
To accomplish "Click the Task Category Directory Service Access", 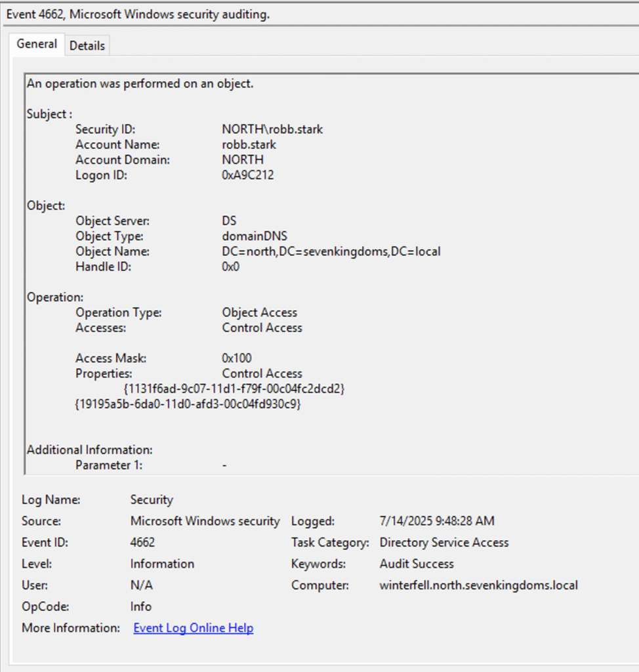I will click(444, 542).
